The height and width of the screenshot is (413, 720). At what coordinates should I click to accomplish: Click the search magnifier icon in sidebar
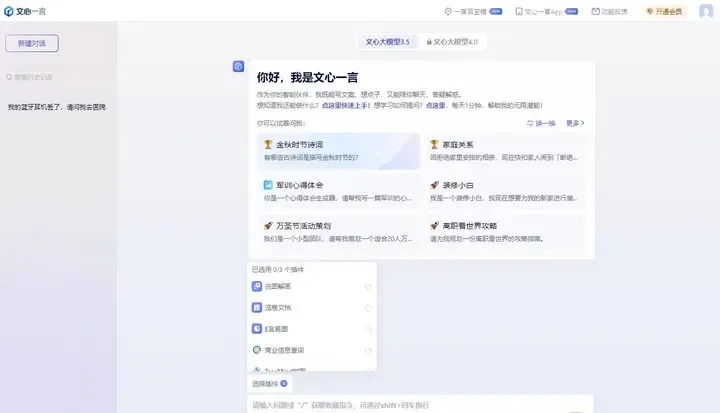pos(9,77)
